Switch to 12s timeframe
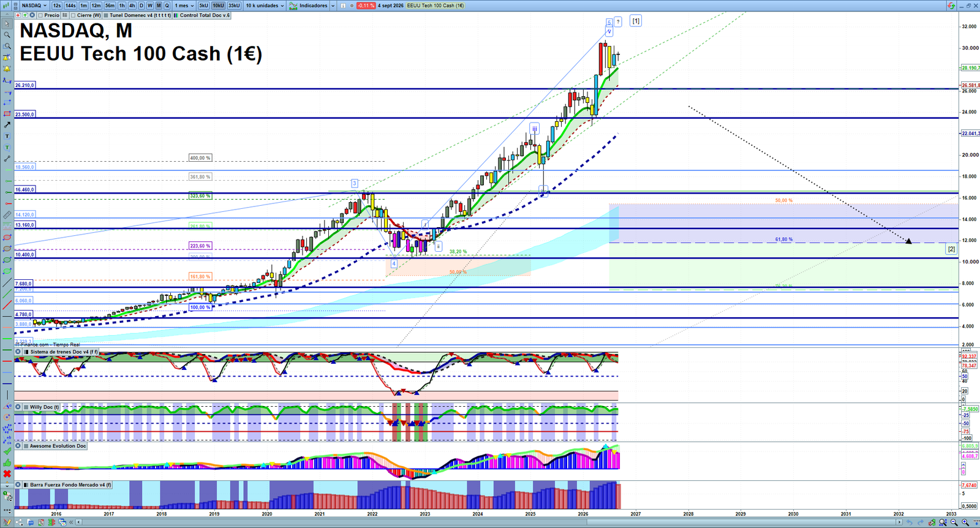980x528 pixels. coord(56,6)
